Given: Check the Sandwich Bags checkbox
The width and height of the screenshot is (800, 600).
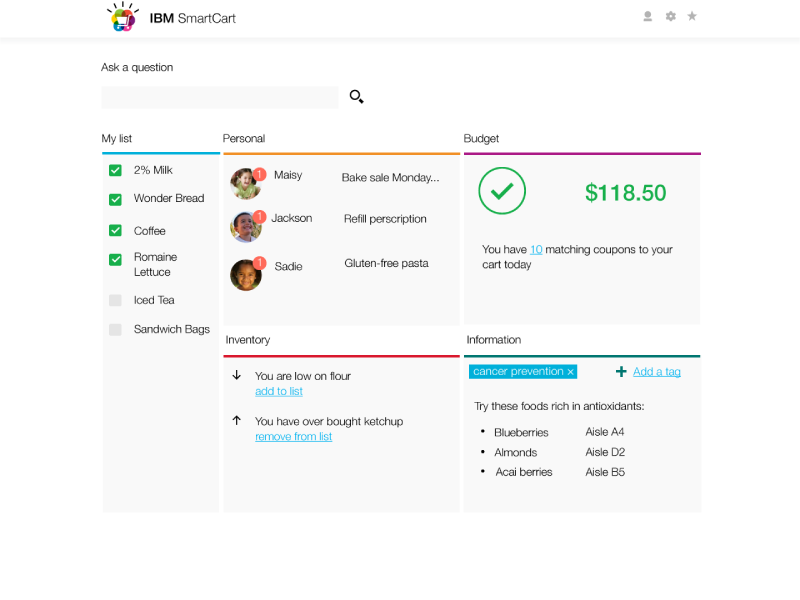Looking at the screenshot, I should coord(115,329).
